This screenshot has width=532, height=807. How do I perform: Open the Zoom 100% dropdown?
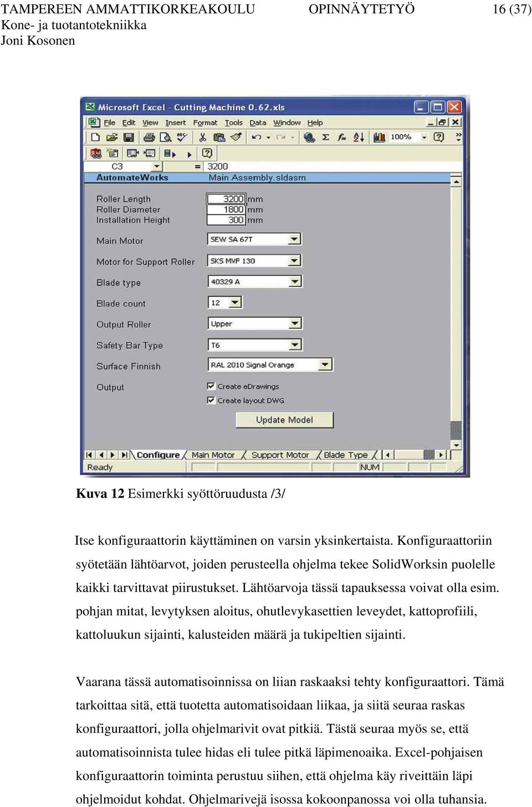424,137
